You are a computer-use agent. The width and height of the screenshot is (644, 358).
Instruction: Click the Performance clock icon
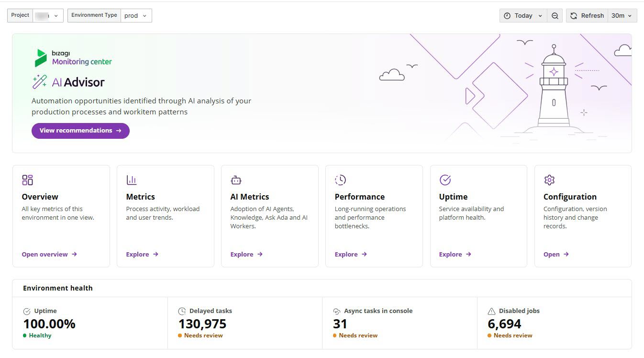click(340, 180)
